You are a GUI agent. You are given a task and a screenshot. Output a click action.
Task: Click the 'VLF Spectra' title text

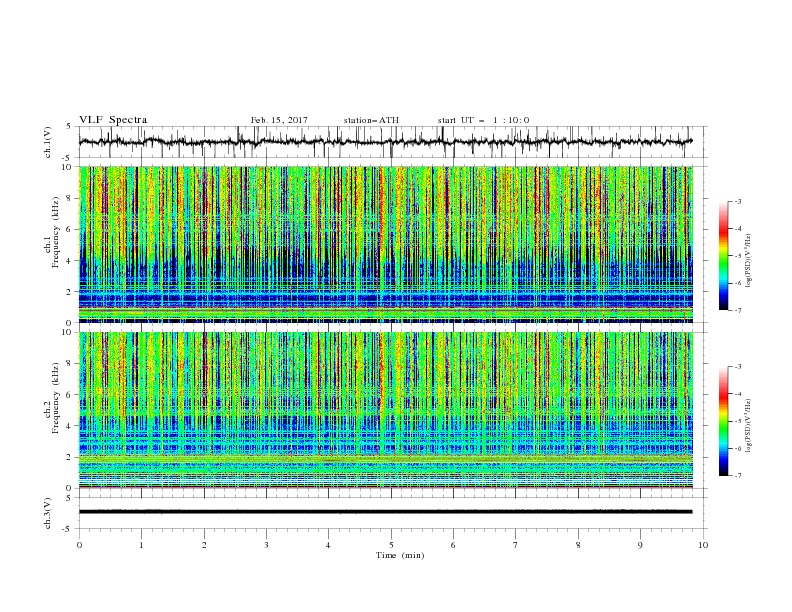pos(113,120)
